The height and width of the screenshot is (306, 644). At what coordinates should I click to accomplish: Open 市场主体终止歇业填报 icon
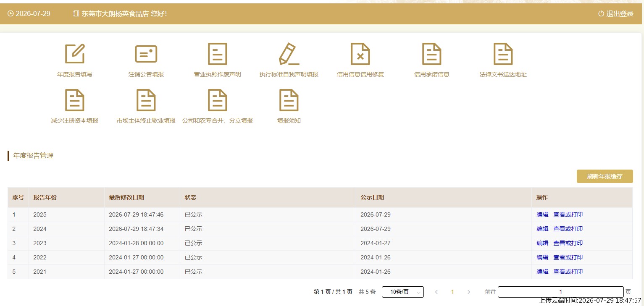coord(146,100)
